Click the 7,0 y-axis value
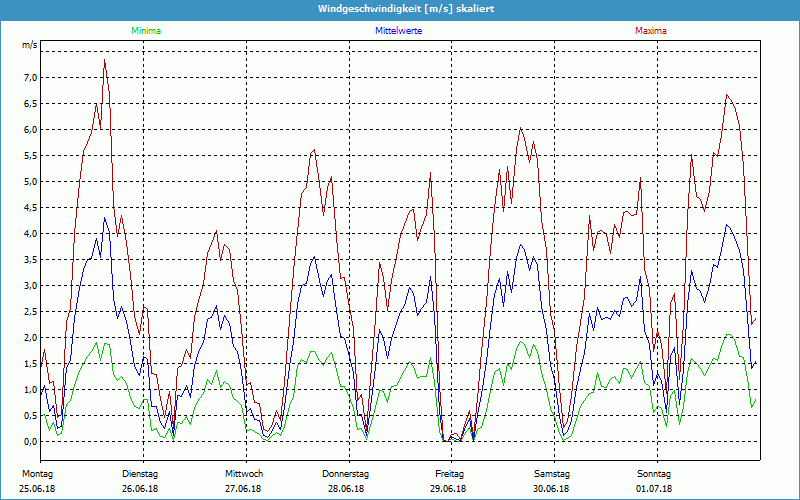800x500 pixels. (x=30, y=78)
